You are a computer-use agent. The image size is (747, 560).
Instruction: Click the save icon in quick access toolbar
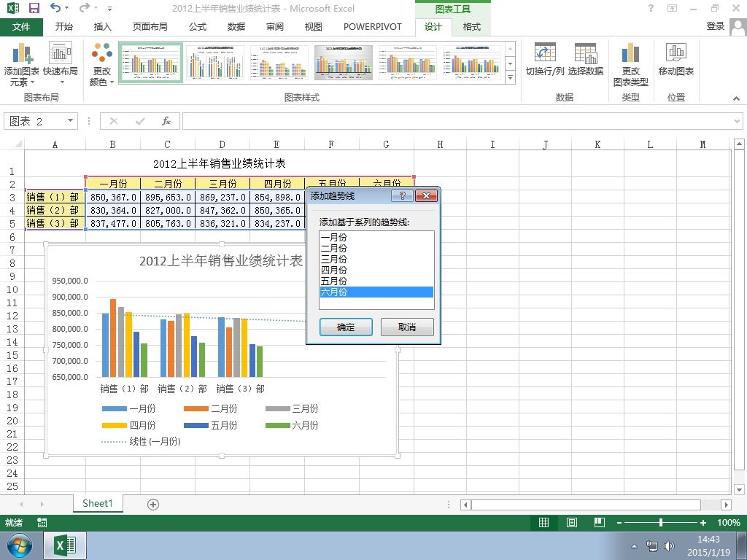[34, 8]
